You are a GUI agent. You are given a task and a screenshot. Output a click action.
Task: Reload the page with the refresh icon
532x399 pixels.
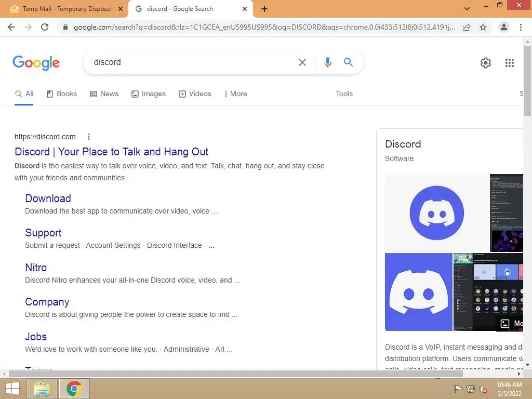pos(45,27)
